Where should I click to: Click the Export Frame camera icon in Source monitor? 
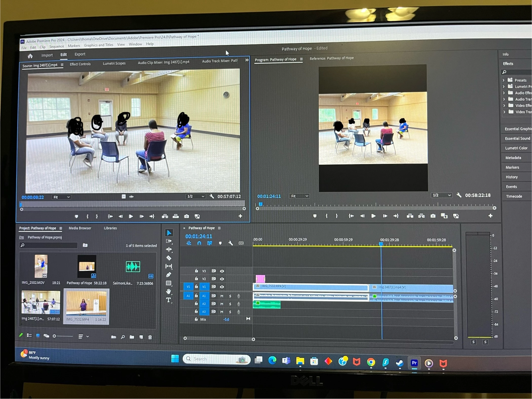[x=187, y=216]
